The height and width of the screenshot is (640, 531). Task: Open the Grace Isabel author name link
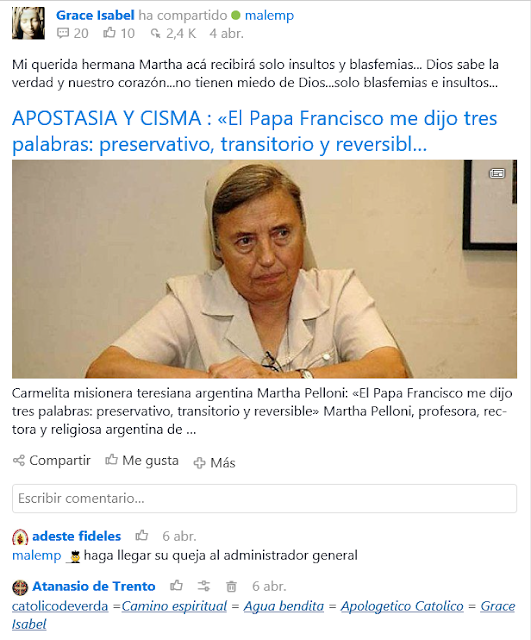(x=95, y=15)
